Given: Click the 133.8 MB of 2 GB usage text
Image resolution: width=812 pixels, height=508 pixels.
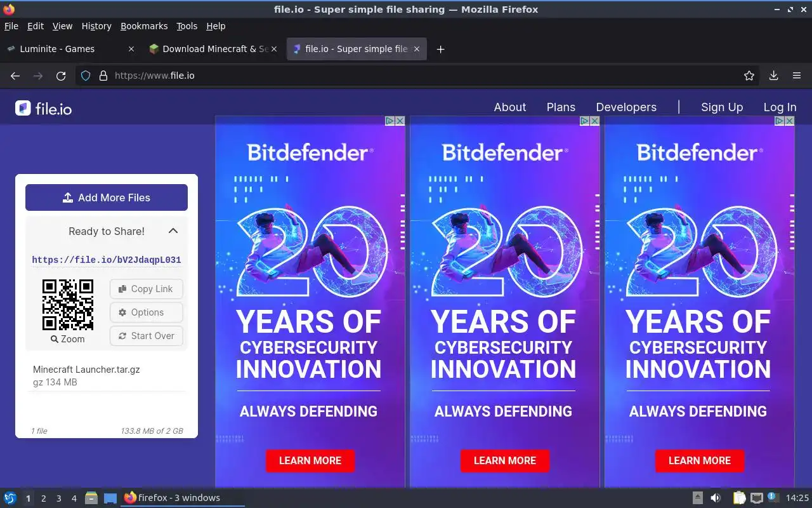Looking at the screenshot, I should [x=152, y=431].
